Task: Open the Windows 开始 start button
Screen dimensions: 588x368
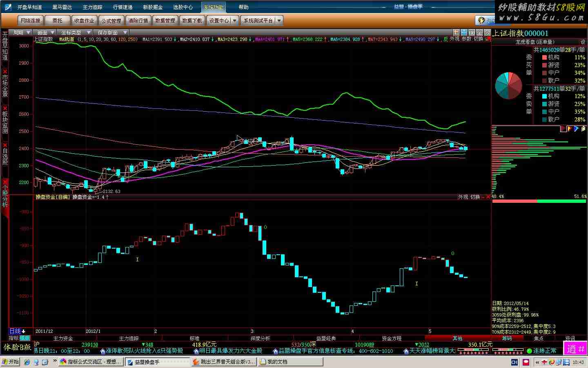Action: click(x=11, y=362)
